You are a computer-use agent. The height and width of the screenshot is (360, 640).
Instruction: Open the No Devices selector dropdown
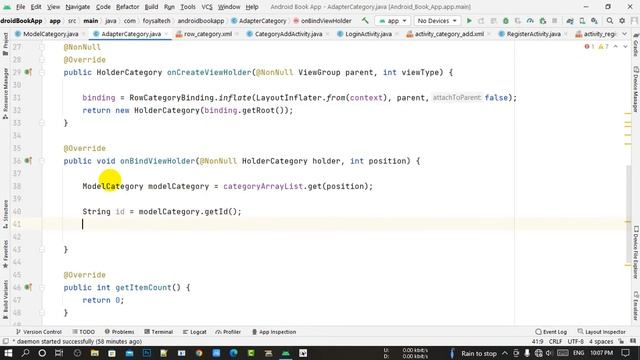tap(437, 20)
